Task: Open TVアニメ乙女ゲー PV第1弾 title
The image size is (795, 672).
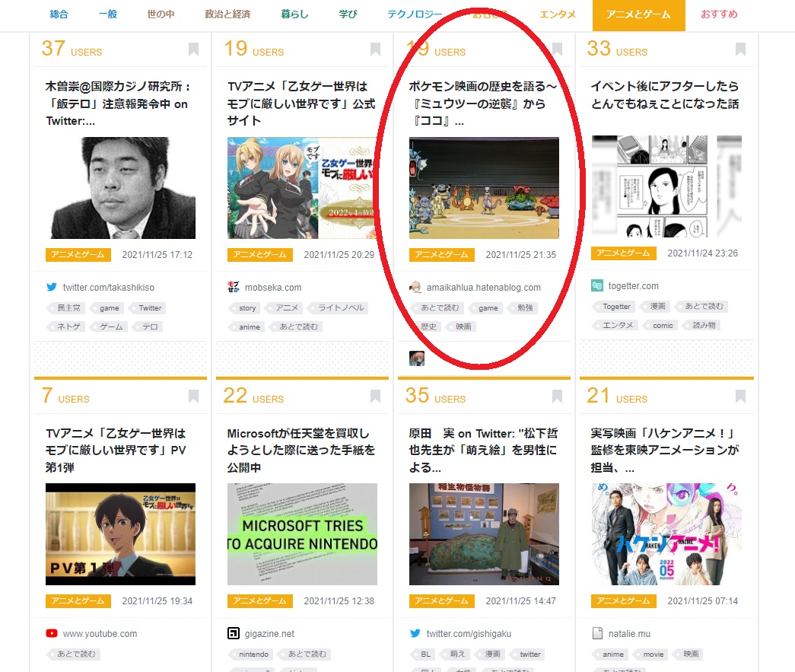Action: point(116,451)
